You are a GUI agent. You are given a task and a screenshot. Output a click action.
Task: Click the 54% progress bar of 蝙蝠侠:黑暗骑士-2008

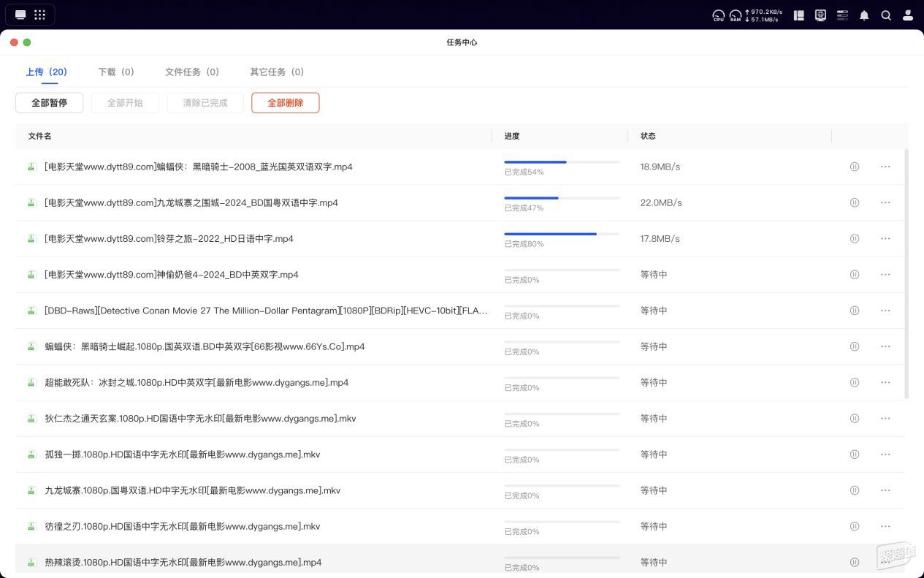(562, 161)
